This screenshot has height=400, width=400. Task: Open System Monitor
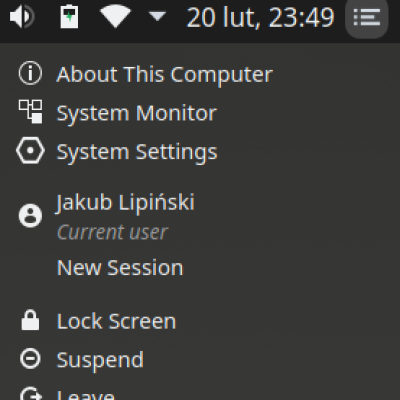tap(137, 113)
